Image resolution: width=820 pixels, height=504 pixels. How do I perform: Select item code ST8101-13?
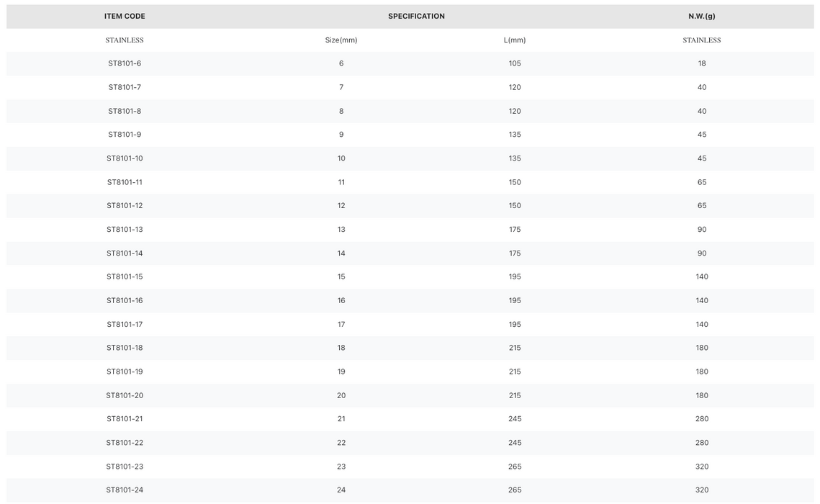coord(125,230)
